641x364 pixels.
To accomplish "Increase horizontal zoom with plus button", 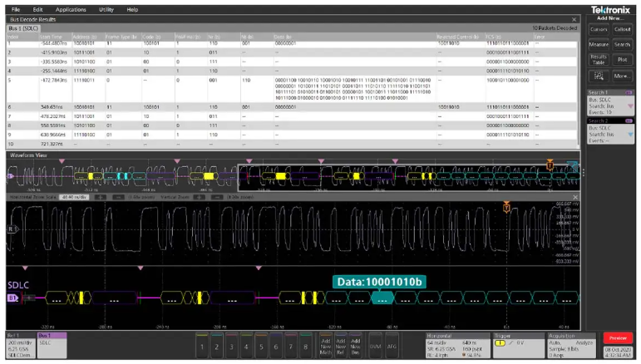I will tap(100, 197).
